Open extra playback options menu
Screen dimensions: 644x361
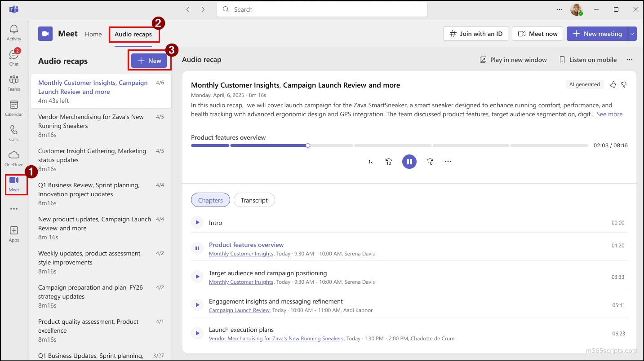[448, 161]
